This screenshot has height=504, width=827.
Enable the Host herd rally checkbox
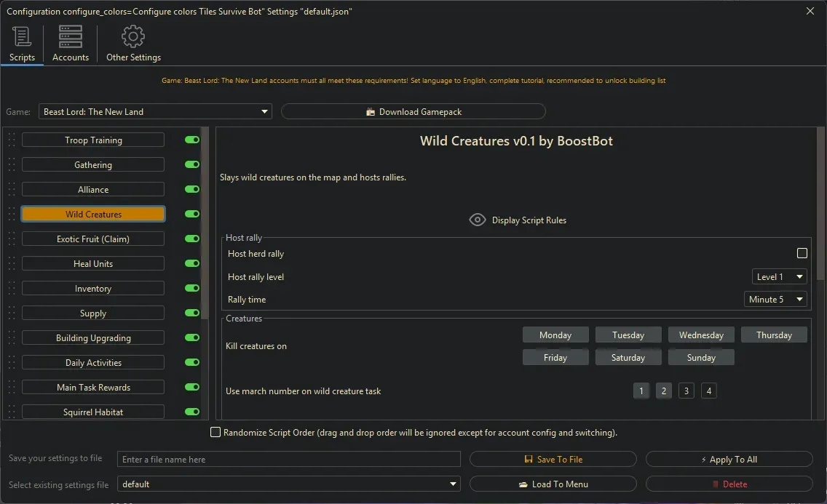[x=802, y=254]
